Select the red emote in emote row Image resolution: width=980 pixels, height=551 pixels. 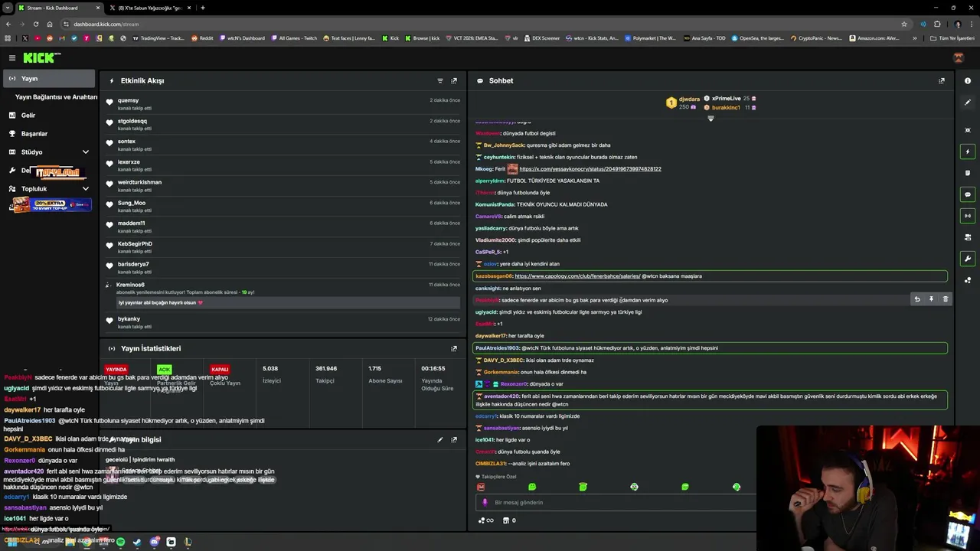pyautogui.click(x=481, y=487)
